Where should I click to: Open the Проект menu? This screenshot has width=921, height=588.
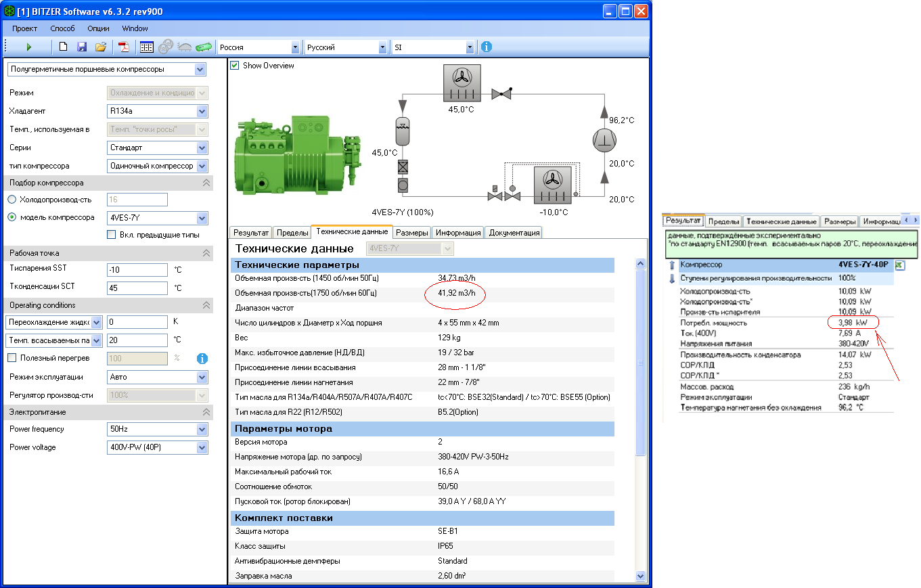pos(24,28)
